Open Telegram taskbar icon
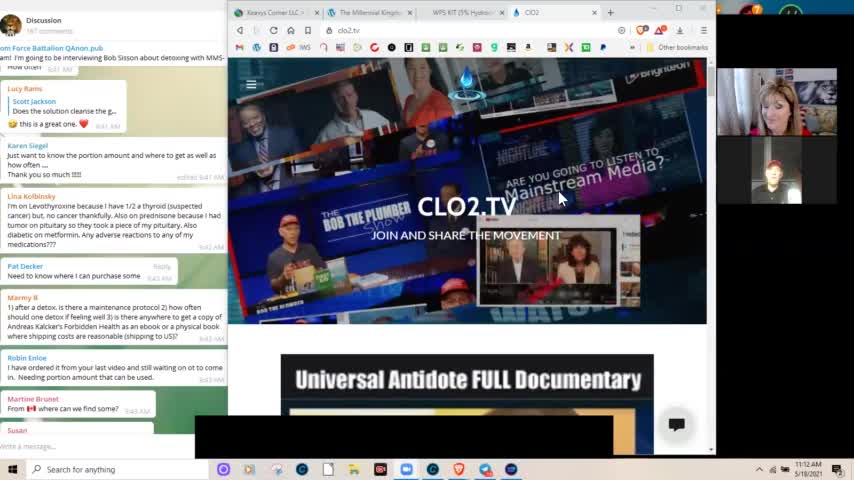The width and height of the screenshot is (854, 480). click(485, 469)
